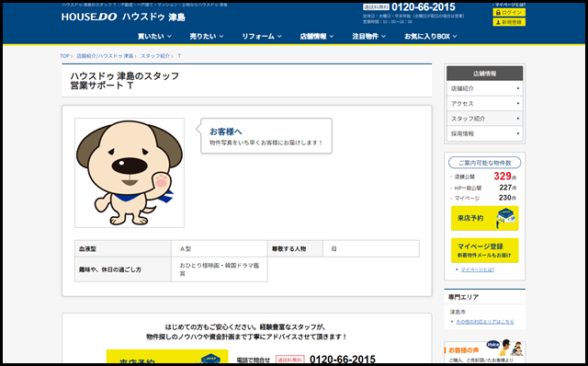Click the マイページ登録 banner
This screenshot has width=588, height=366.
484,250
